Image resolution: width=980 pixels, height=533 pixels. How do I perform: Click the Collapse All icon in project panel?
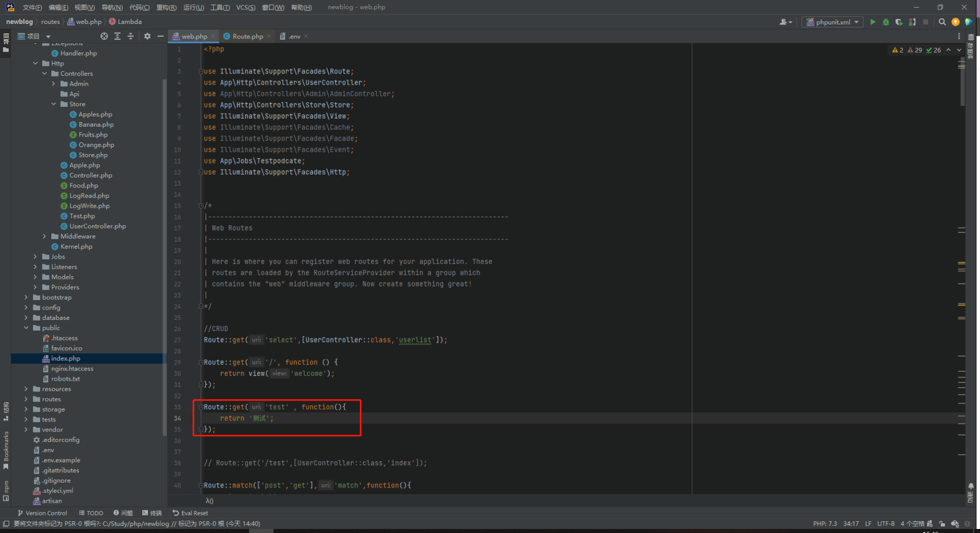pos(131,36)
